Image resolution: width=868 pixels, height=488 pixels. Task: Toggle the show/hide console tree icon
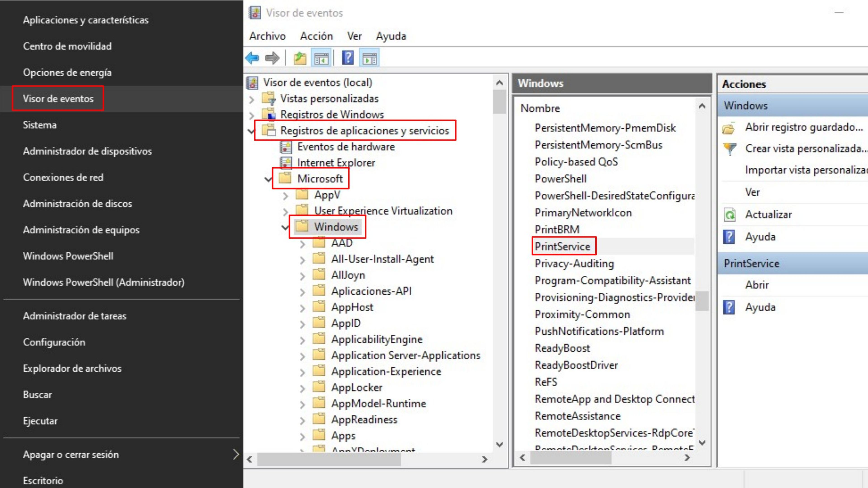point(321,58)
